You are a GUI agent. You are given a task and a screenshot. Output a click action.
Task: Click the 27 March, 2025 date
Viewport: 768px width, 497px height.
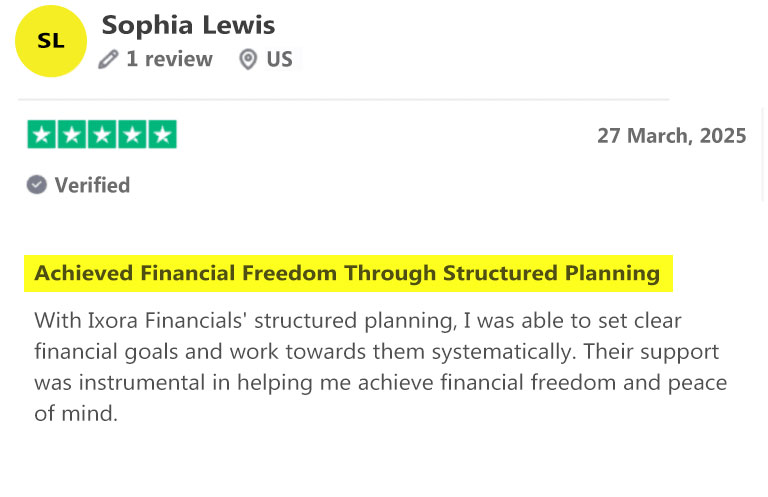click(672, 136)
